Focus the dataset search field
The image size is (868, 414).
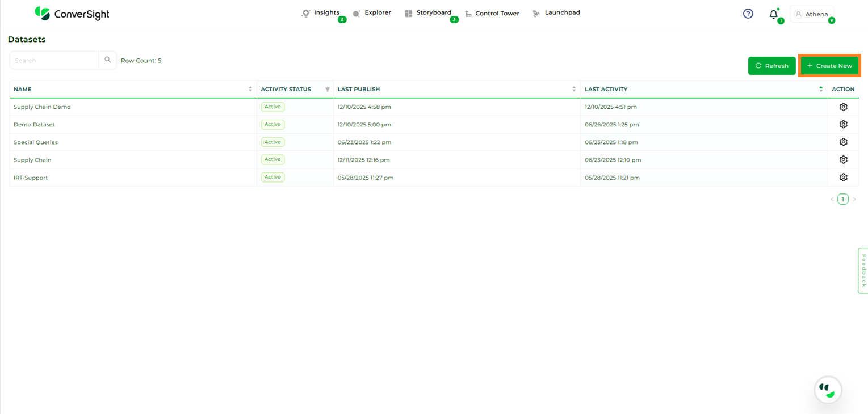point(54,60)
